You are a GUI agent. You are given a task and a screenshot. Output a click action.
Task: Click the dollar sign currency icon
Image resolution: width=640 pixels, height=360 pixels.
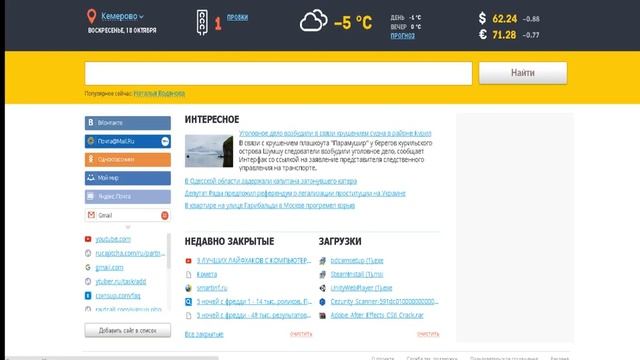[x=482, y=18]
